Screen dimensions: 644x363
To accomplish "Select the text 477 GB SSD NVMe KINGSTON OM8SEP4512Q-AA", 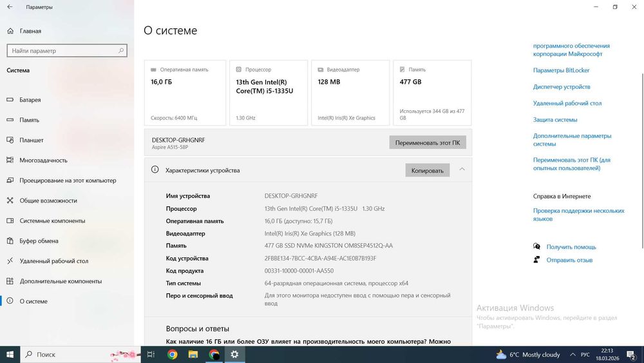I will 328,246.
